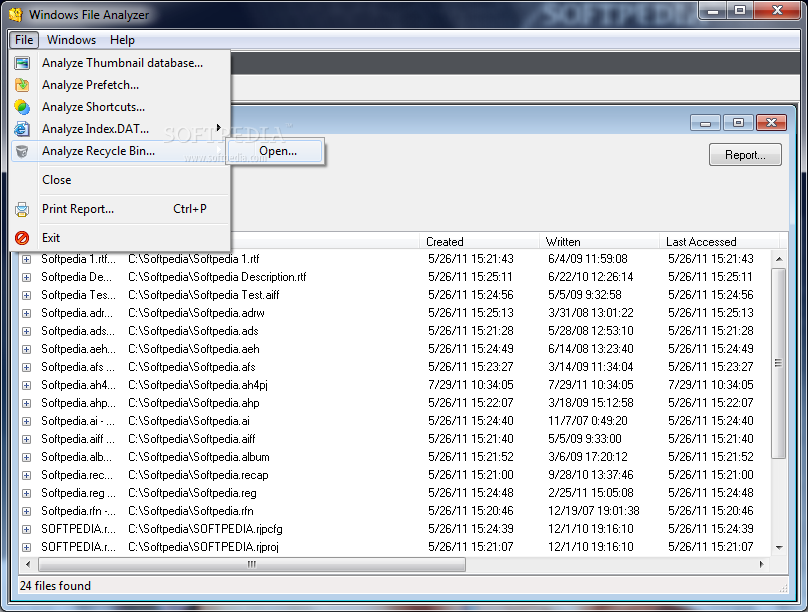Screen dimensions: 808x612
Task: Expand the Softpedia.adrw row
Action: [x=26, y=313]
